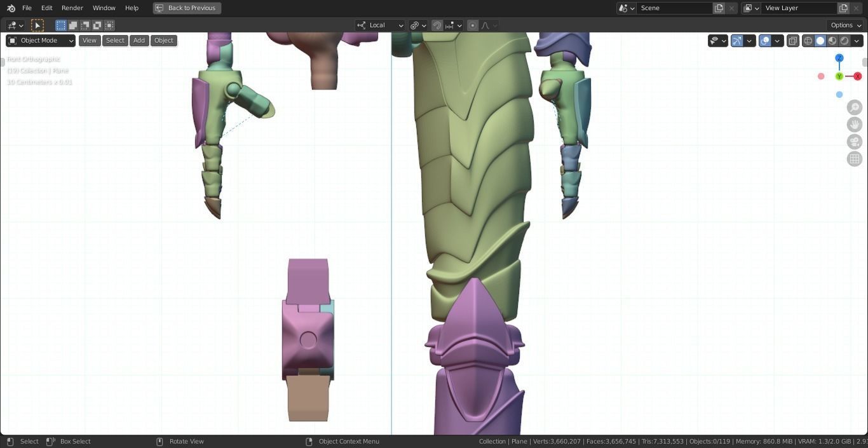The image size is (868, 448).
Task: Open object types visibility dropdown
Action: click(x=717, y=41)
